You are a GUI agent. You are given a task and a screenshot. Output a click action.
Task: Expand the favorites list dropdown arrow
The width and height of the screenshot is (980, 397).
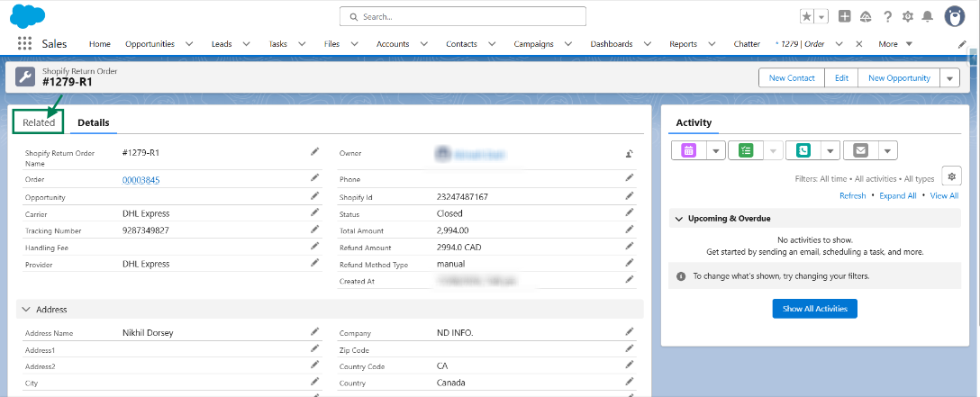pyautogui.click(x=821, y=17)
